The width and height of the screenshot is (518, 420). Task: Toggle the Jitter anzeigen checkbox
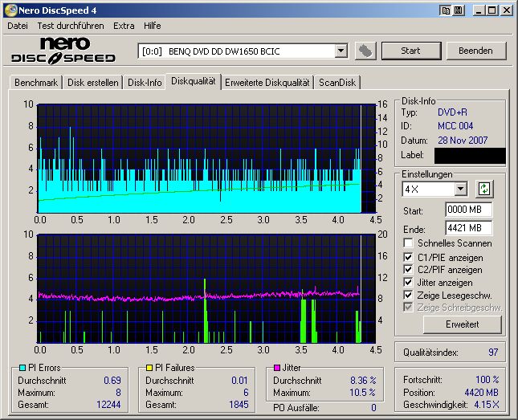click(x=409, y=283)
